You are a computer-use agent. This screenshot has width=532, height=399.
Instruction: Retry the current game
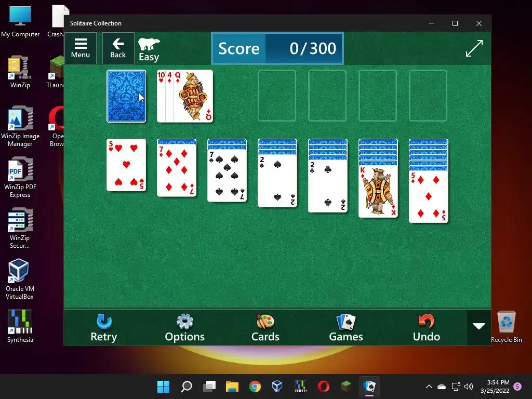click(104, 327)
